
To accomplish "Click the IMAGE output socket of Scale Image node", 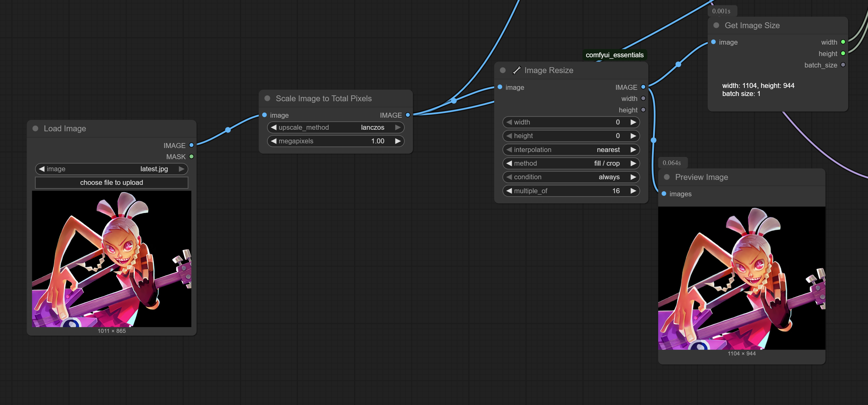I will pos(408,115).
